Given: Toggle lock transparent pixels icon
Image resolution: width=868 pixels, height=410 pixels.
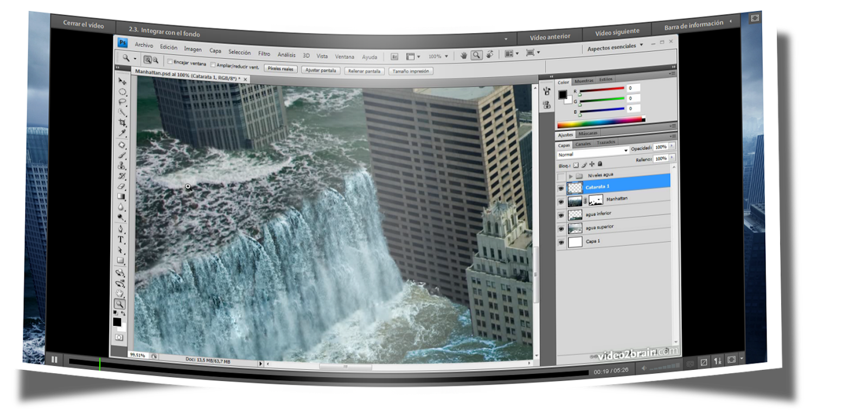Looking at the screenshot, I should [576, 165].
